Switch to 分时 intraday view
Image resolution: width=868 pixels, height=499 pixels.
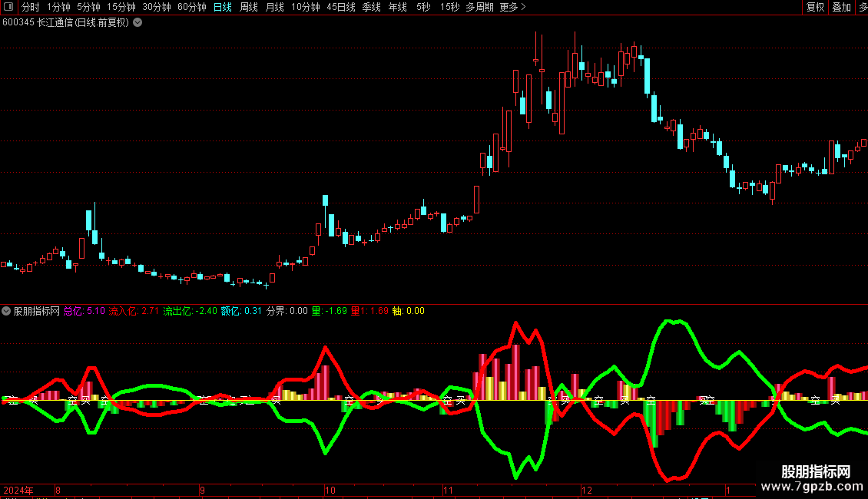(31, 7)
